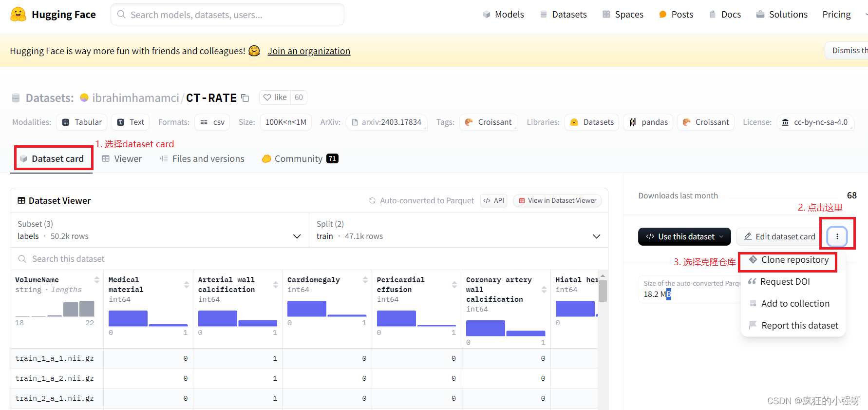
Task: Click the Medical material distribution histogram
Action: 148,318
